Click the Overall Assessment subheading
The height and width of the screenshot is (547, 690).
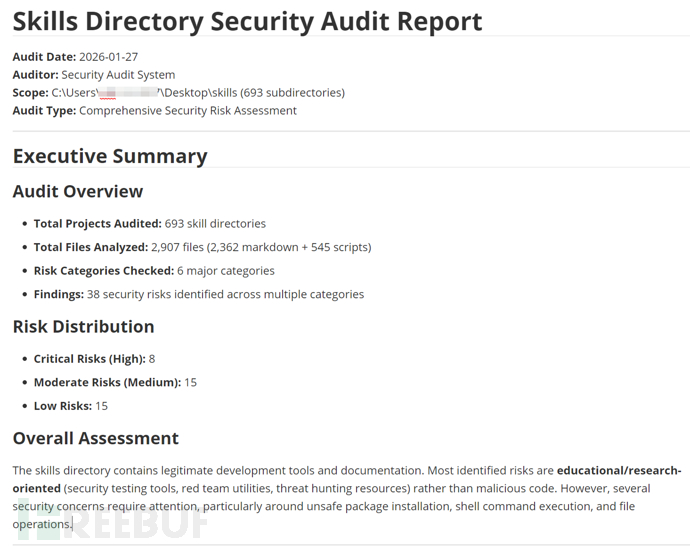coord(95,438)
